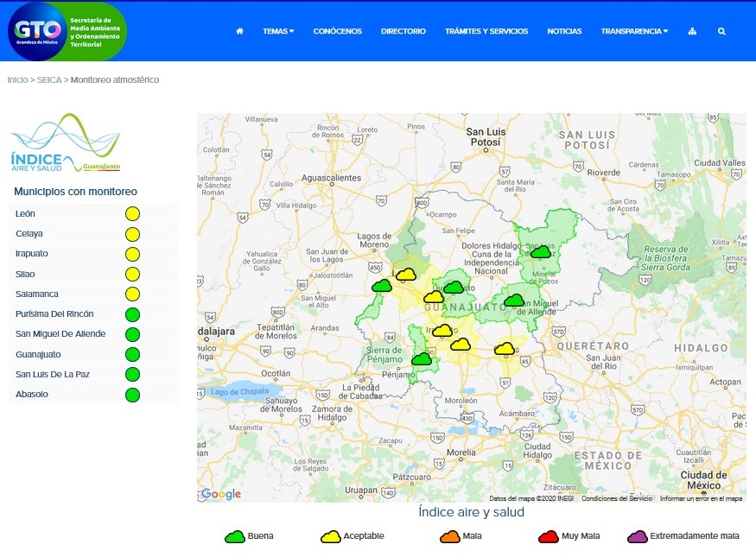Click the green cloud marker over Guanajuato city
This screenshot has height=557, width=756.
454,288
